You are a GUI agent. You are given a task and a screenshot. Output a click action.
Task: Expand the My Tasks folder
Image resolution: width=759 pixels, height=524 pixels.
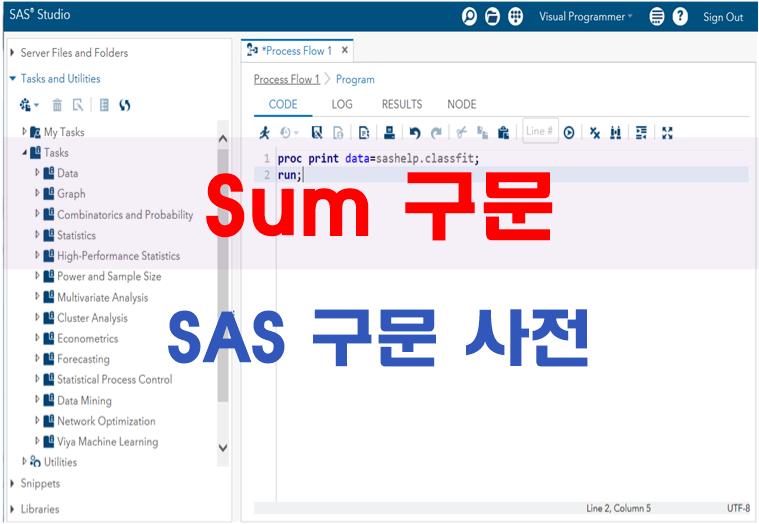tap(24, 131)
